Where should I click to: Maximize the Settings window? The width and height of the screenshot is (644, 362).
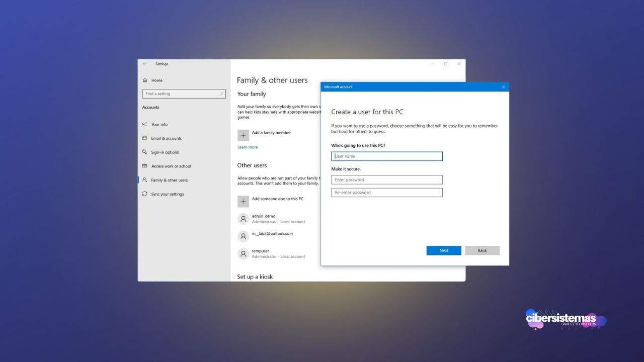tap(446, 64)
